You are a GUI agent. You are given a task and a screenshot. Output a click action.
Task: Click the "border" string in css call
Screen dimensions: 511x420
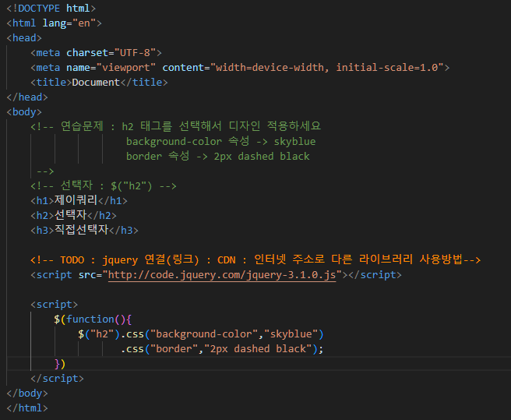pos(174,349)
